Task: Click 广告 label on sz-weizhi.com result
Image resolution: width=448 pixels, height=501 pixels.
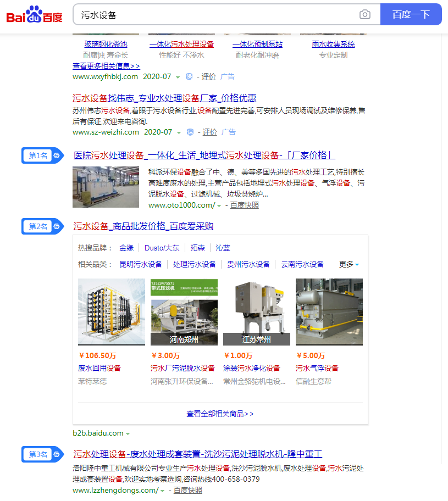Action: 229,132
